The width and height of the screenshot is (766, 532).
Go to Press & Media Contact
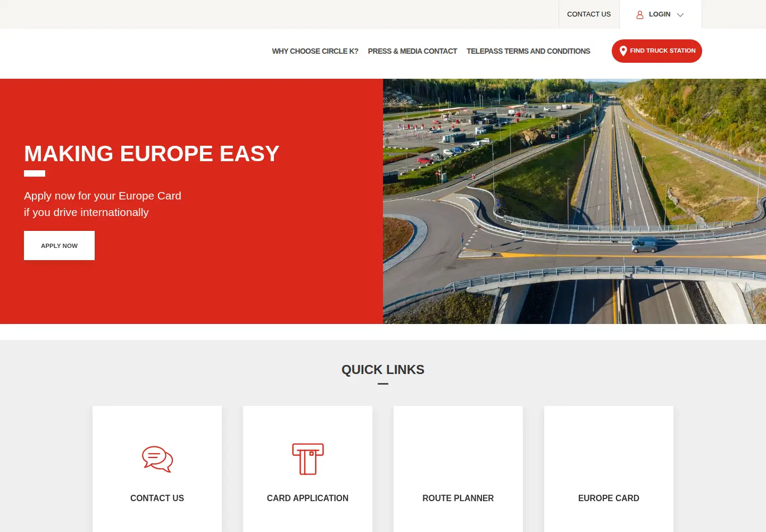[x=412, y=51]
